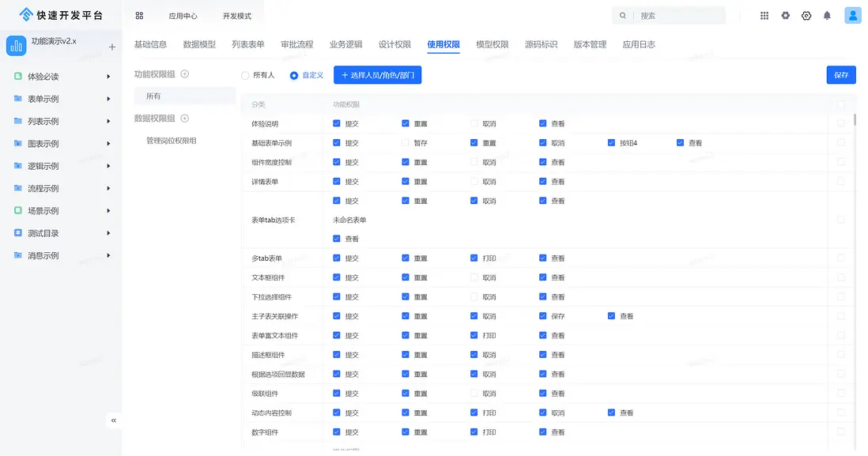
Task: Switch to the 模型权限 tab
Action: [492, 45]
